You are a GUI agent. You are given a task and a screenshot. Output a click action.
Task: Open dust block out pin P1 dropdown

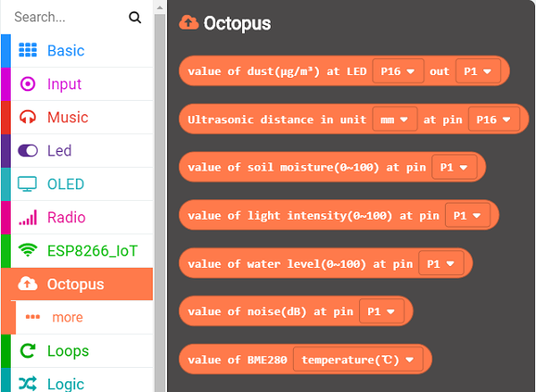[478, 71]
